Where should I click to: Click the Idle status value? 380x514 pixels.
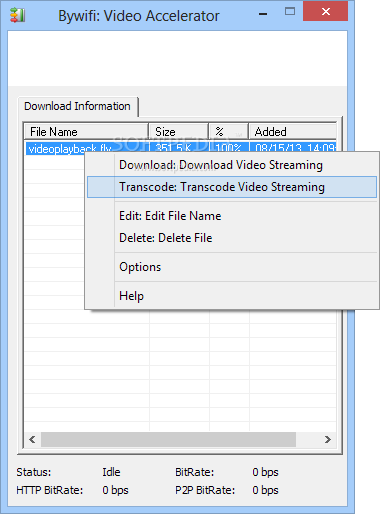click(x=111, y=472)
